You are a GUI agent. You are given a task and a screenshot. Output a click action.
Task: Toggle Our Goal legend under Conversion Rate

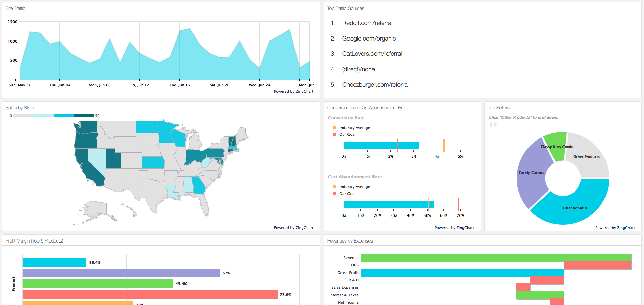344,134
